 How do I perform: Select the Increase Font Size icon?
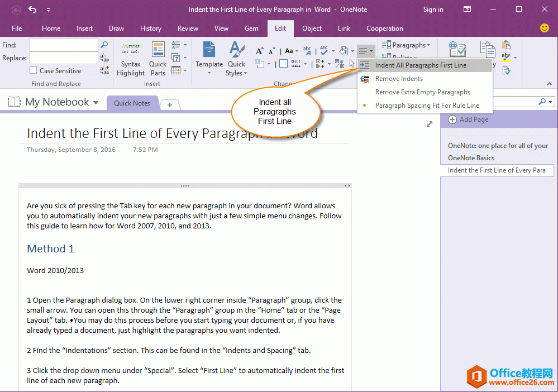click(x=260, y=50)
